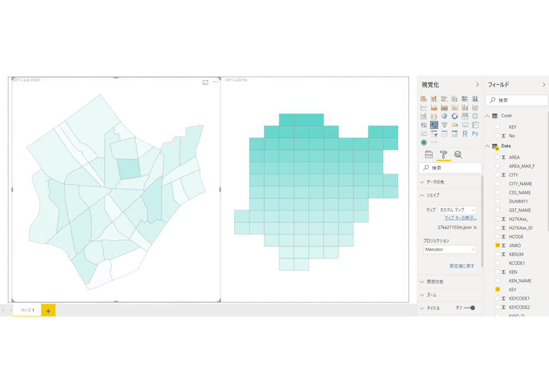Click the 既定値に戻す link

coord(462,266)
